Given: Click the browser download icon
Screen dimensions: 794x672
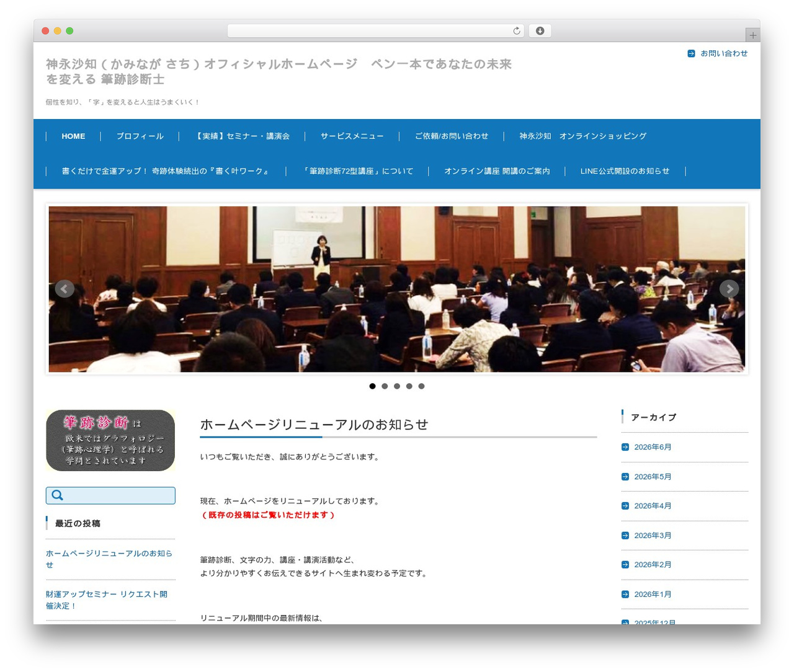Looking at the screenshot, I should [x=540, y=31].
